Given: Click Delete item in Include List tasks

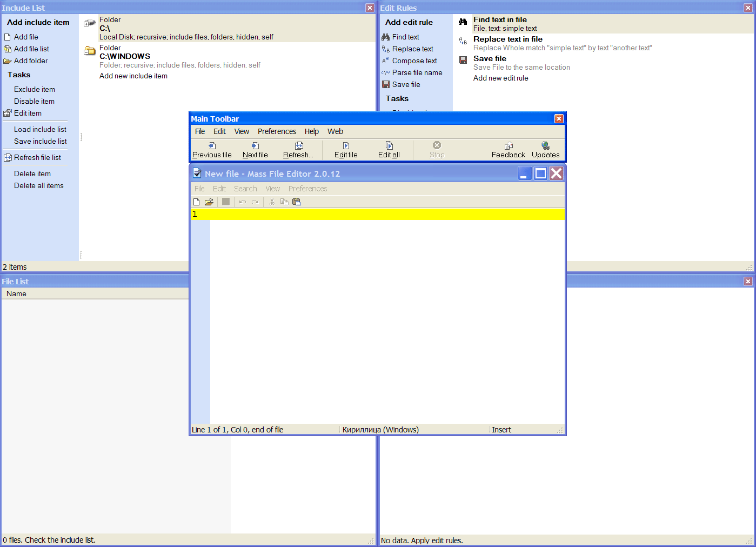Looking at the screenshot, I should coord(32,174).
